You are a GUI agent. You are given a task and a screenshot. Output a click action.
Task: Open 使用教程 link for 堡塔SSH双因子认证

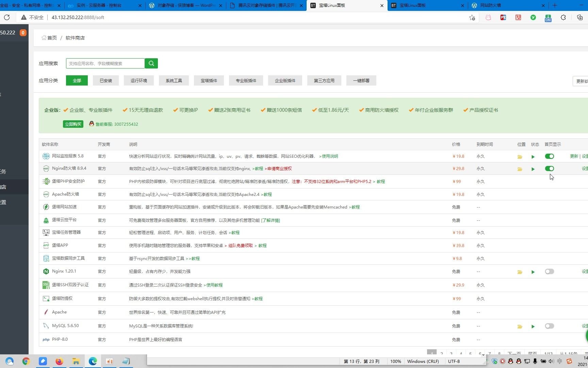pyautogui.click(x=214, y=285)
